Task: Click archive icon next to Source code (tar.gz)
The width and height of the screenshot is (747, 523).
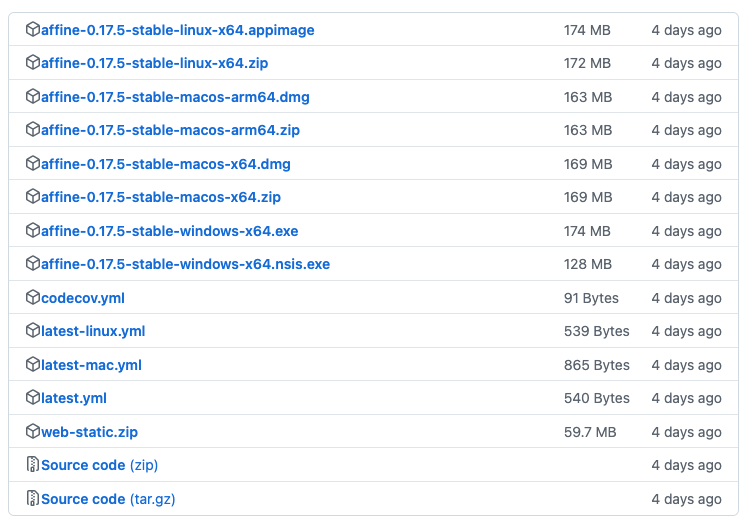Action: (32, 499)
